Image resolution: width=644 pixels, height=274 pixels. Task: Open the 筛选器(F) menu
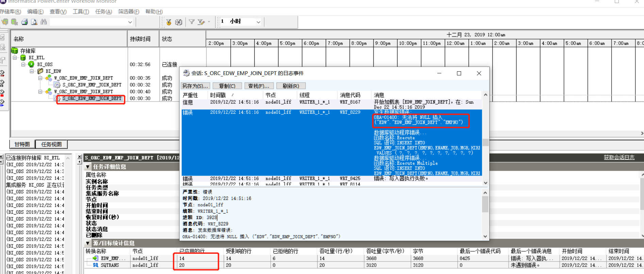129,12
